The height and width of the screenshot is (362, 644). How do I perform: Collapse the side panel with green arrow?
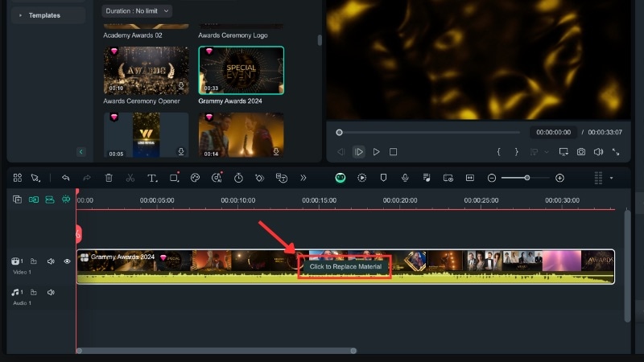coord(81,152)
